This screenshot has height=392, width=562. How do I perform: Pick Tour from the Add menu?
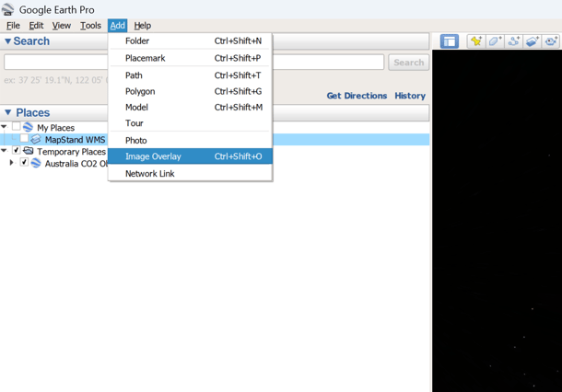click(x=190, y=123)
